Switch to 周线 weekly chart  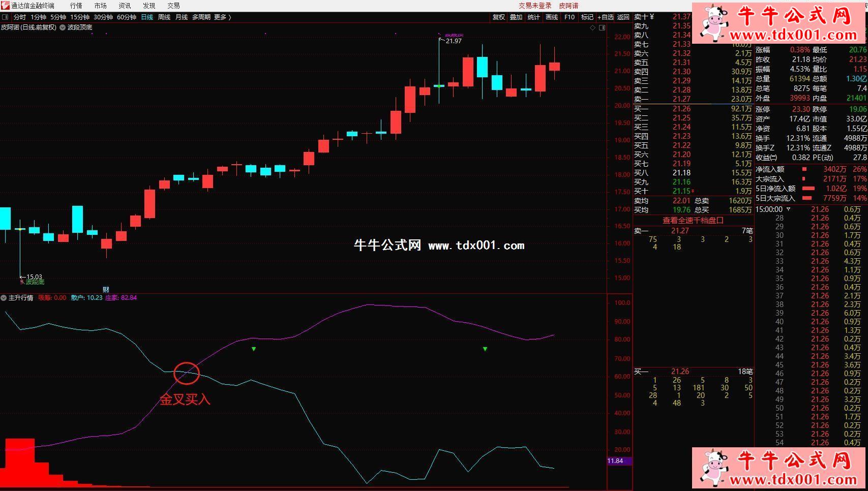pos(164,17)
